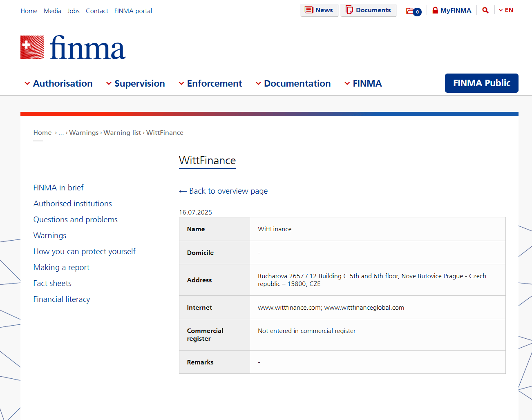Click the MyFINMA lock icon
Screen dimensions: 532x420
435,10
